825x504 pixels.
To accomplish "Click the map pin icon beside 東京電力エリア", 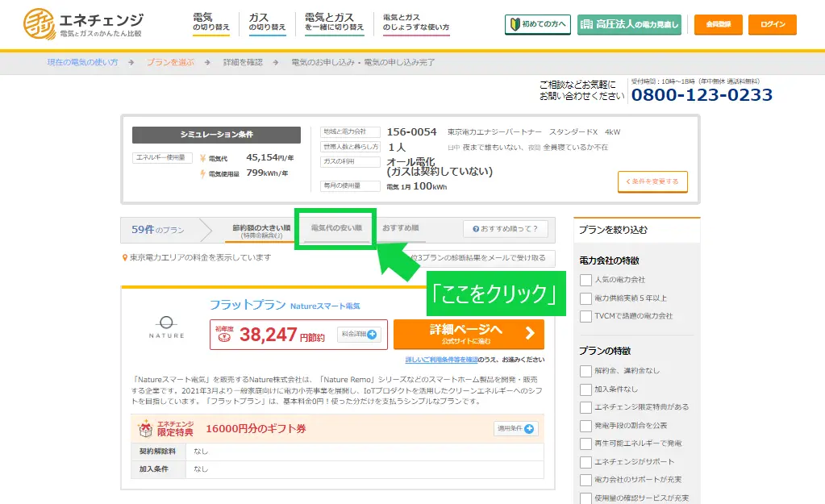I will tap(125, 258).
